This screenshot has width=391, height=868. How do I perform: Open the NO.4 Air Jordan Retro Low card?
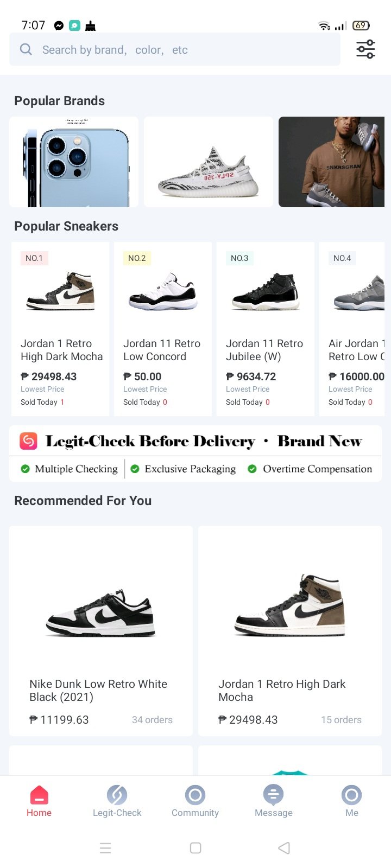353,329
